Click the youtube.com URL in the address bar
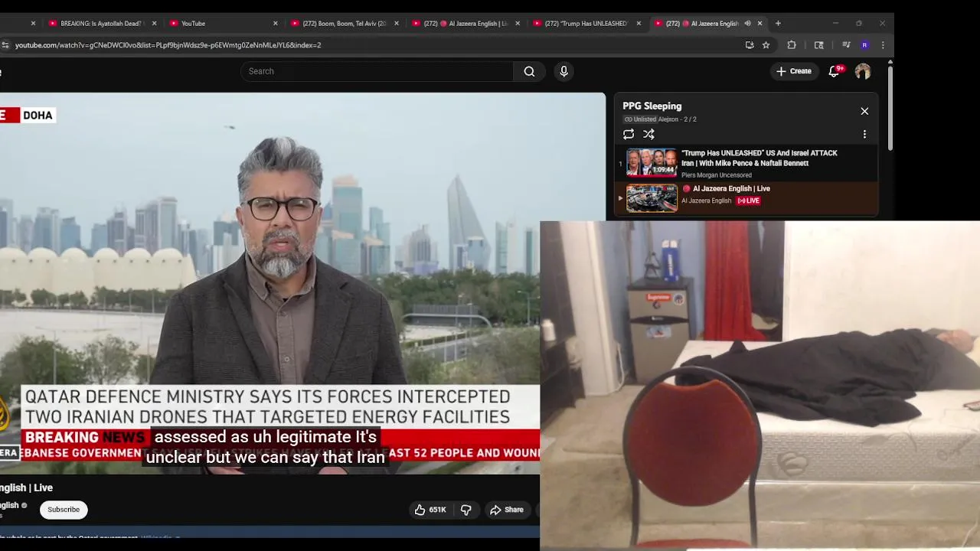Screen dimensions: 980x551 [x=168, y=45]
